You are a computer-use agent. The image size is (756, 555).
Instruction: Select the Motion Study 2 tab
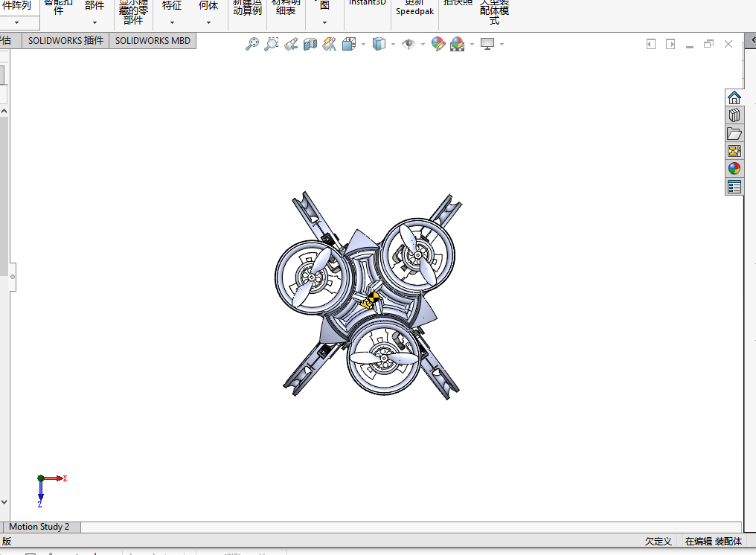39,527
